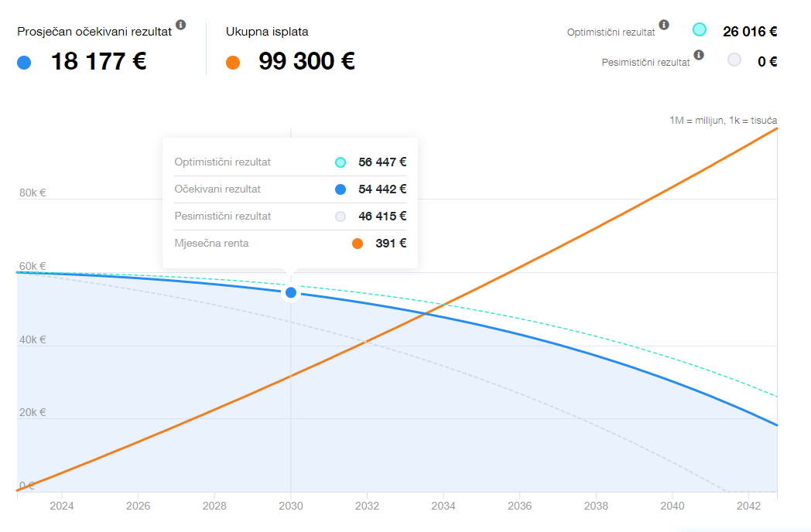The height and width of the screenshot is (532, 811).
Task: Click the 26 016 € optimistic value
Action: pos(750,32)
